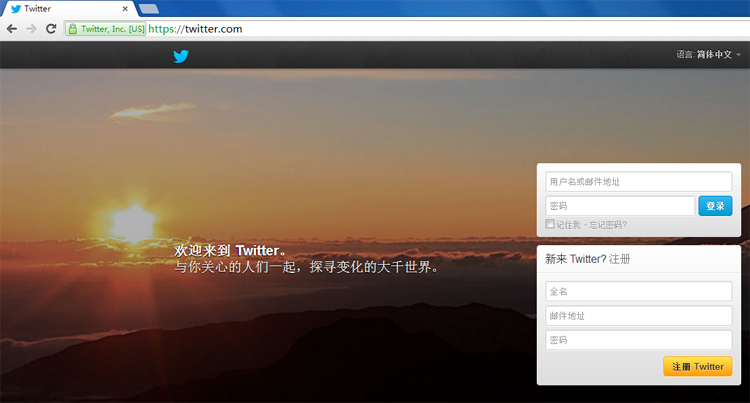Viewport: 750px width, 403px height.
Task: Select the sign-up 邮件地址 email field
Action: point(638,316)
